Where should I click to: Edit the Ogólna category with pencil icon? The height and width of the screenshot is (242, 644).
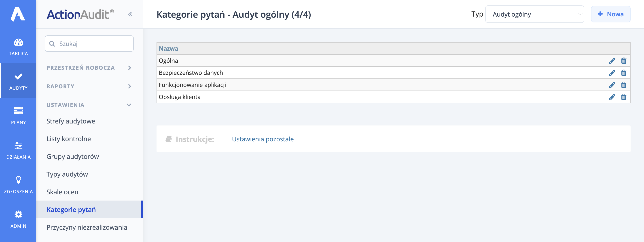click(x=612, y=60)
